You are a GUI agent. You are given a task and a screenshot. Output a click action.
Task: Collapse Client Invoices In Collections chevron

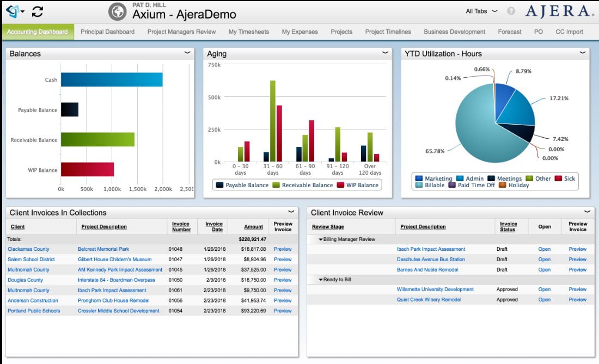click(x=291, y=211)
